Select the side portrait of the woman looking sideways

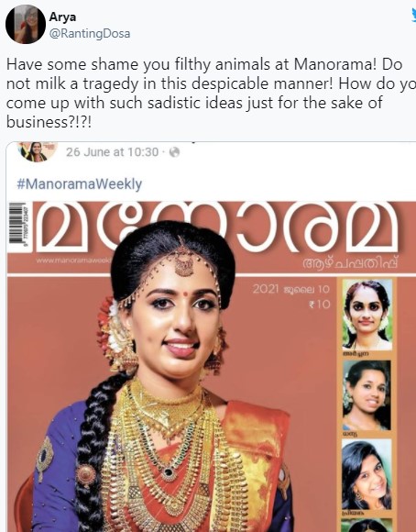(367, 395)
